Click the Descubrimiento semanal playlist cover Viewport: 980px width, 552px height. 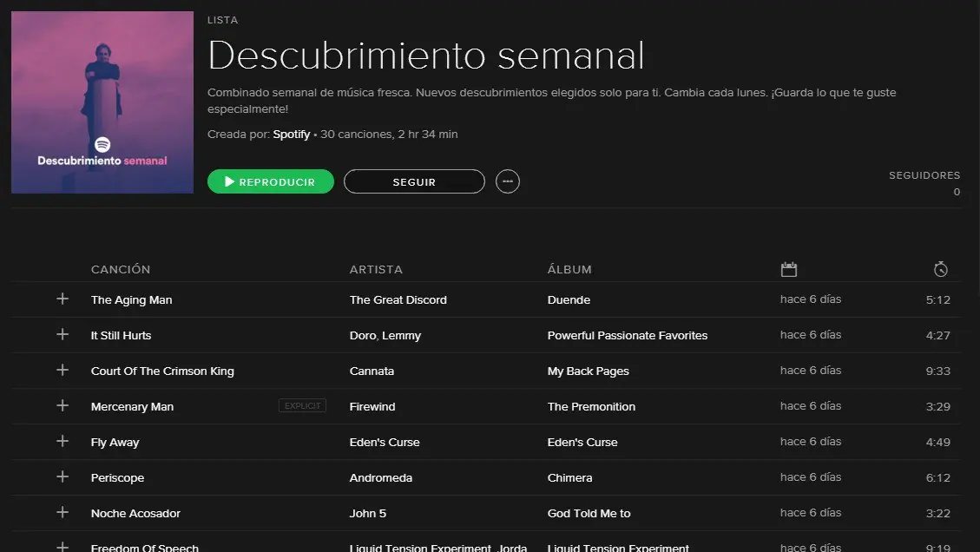[x=102, y=102]
